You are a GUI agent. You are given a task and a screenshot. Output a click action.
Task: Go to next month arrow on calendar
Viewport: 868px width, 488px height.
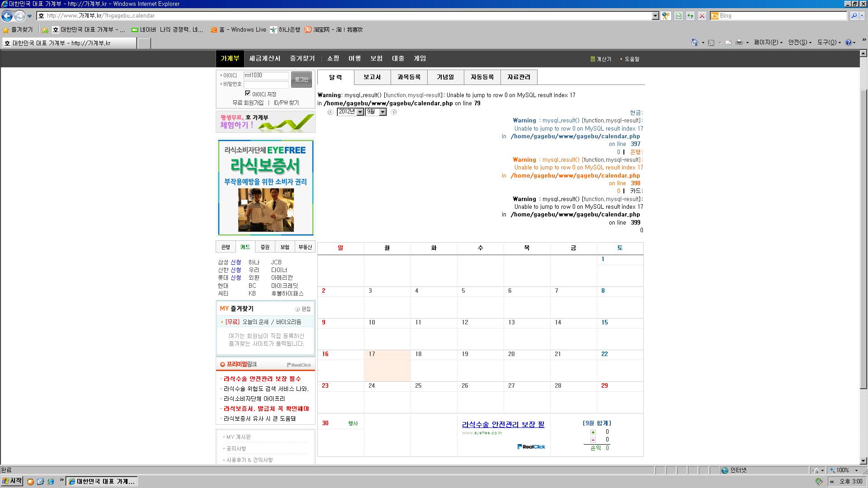point(394,112)
